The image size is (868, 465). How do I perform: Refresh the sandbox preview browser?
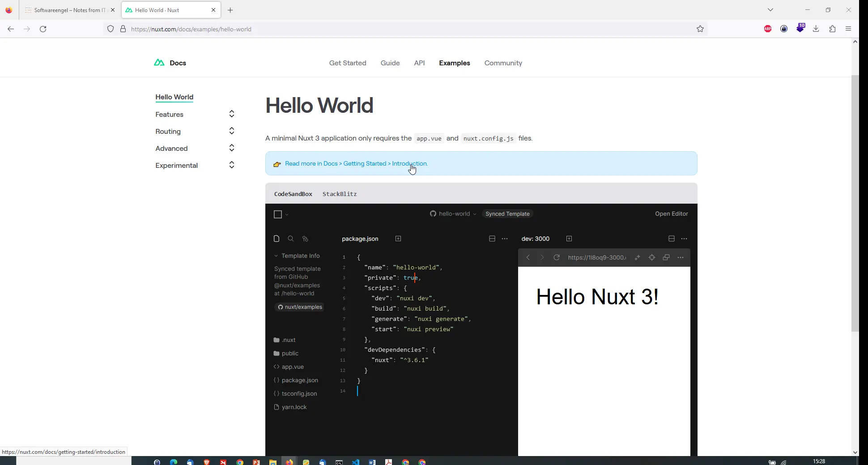(x=557, y=258)
